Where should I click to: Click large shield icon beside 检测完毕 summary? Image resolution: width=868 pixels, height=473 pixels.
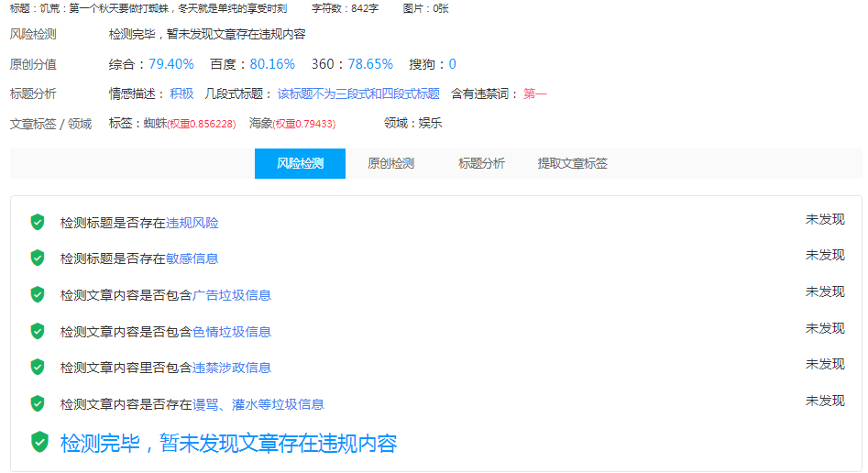[39, 442]
